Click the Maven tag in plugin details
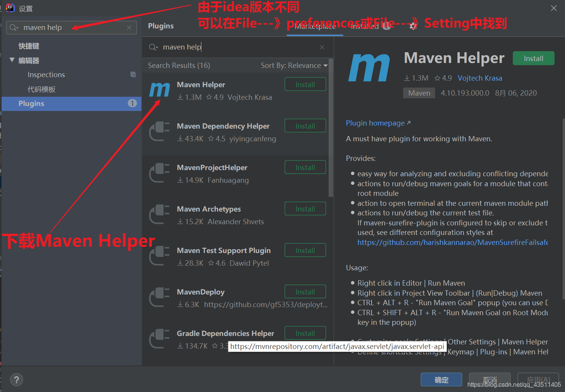This screenshot has width=565, height=392. pos(419,93)
